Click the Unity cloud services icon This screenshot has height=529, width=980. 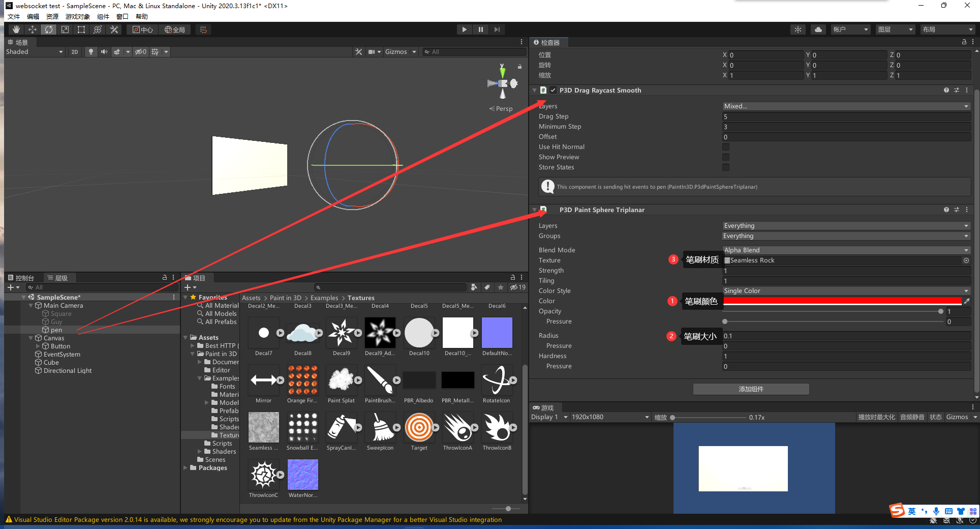coord(818,29)
